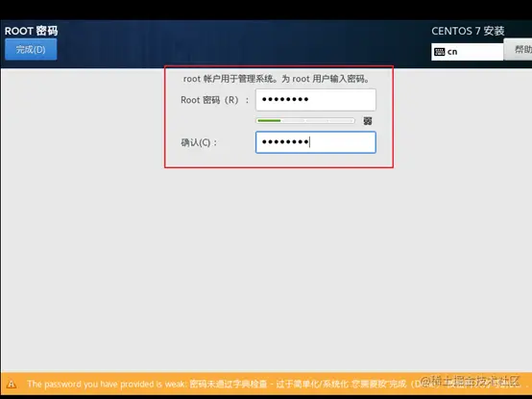
Task: Click the blue 完成(D) done button
Action: (x=31, y=49)
